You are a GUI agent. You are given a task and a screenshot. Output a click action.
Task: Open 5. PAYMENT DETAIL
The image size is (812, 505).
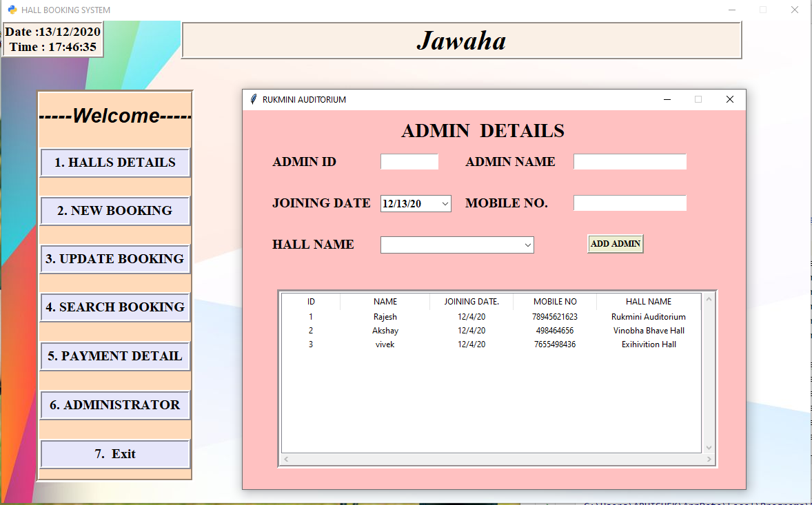pos(115,356)
